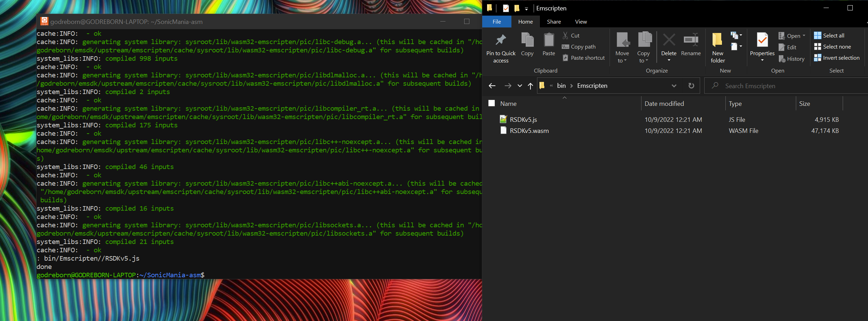The image size is (868, 321).
Task: Open the Move to dropdown
Action: point(622,57)
